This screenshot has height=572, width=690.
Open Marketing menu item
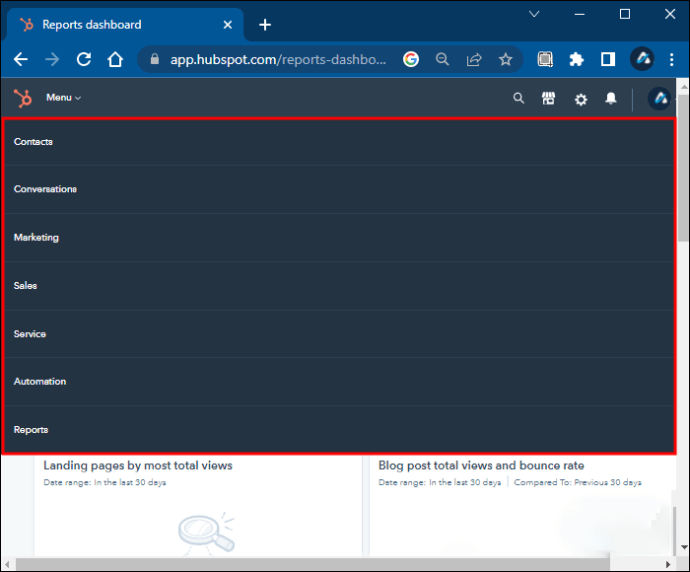[x=339, y=238]
